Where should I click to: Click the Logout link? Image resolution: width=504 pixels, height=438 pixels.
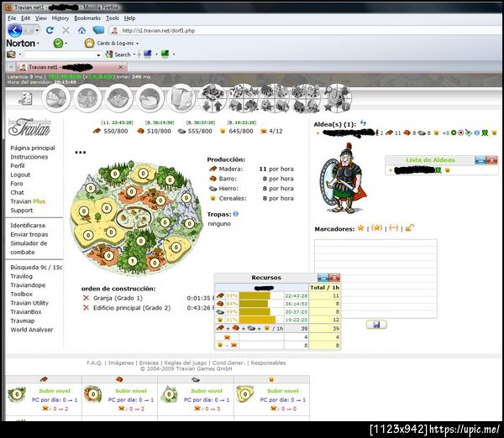(x=20, y=175)
